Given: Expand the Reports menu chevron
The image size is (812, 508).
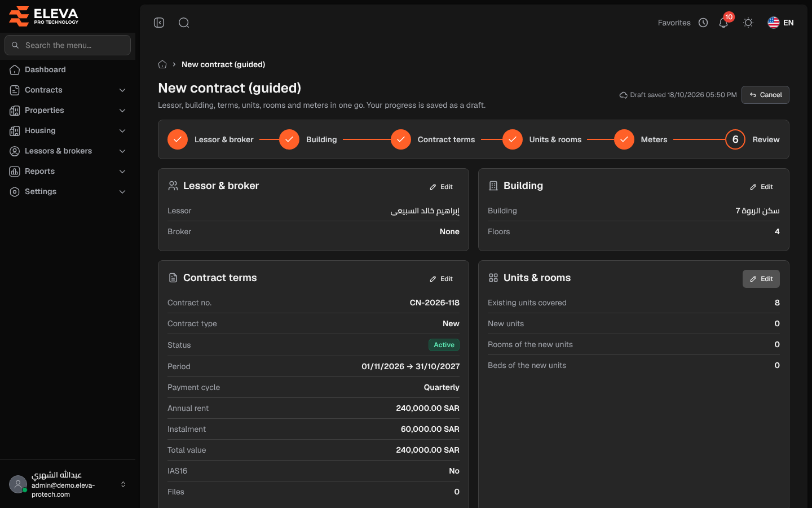Looking at the screenshot, I should pos(122,172).
